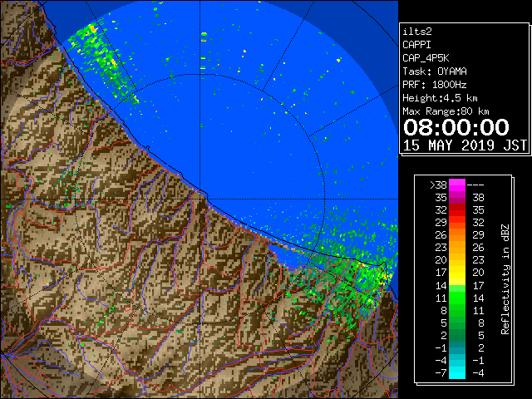This screenshot has width=532, height=399.
Task: Pick the bright green 11–14 dBZ swatch
Action: (457, 298)
